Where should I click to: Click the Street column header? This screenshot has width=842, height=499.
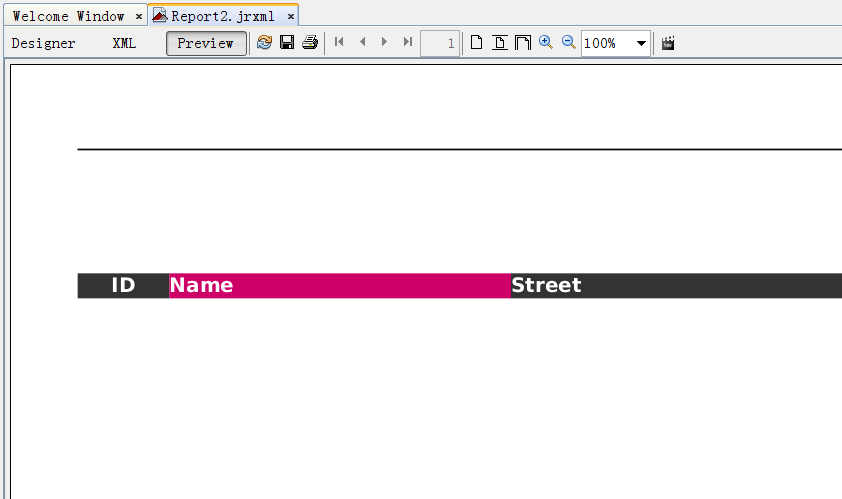[677, 286]
